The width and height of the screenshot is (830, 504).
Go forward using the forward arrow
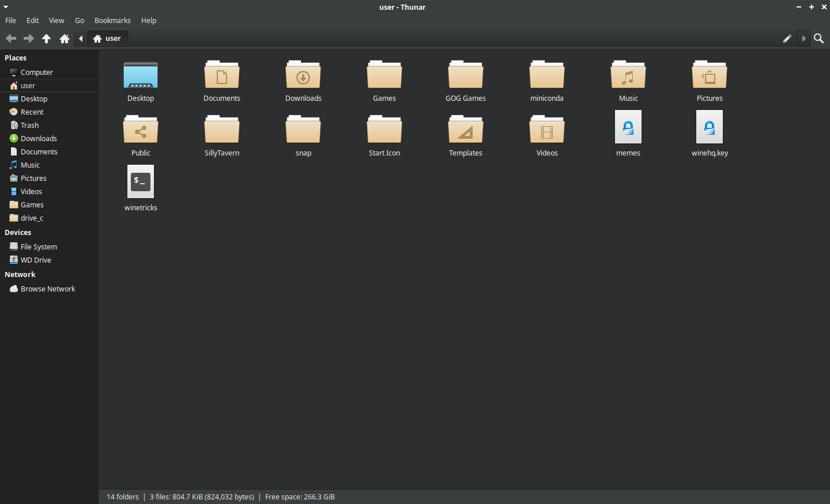pyautogui.click(x=29, y=39)
